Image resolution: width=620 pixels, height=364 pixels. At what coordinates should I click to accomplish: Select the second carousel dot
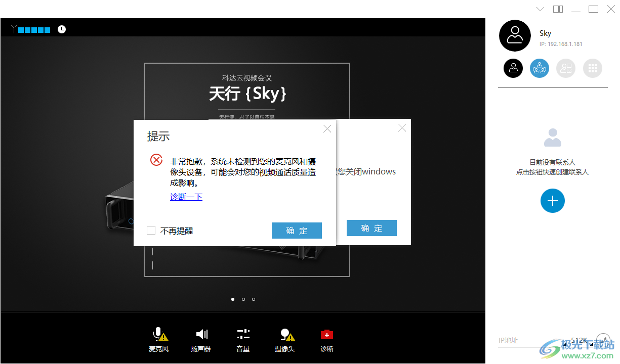point(243,299)
